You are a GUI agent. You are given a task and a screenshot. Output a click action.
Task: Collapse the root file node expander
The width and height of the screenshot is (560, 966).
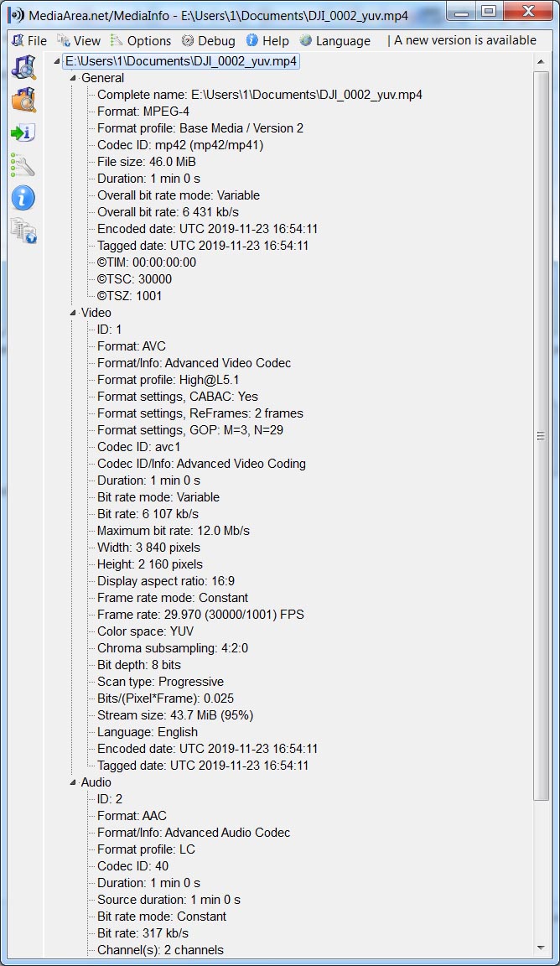[57, 61]
